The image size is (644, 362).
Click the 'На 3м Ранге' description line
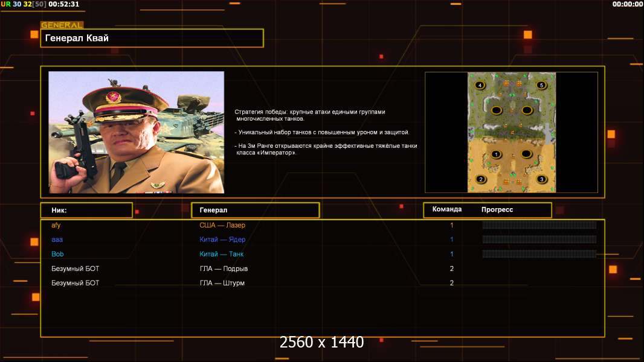pos(326,149)
